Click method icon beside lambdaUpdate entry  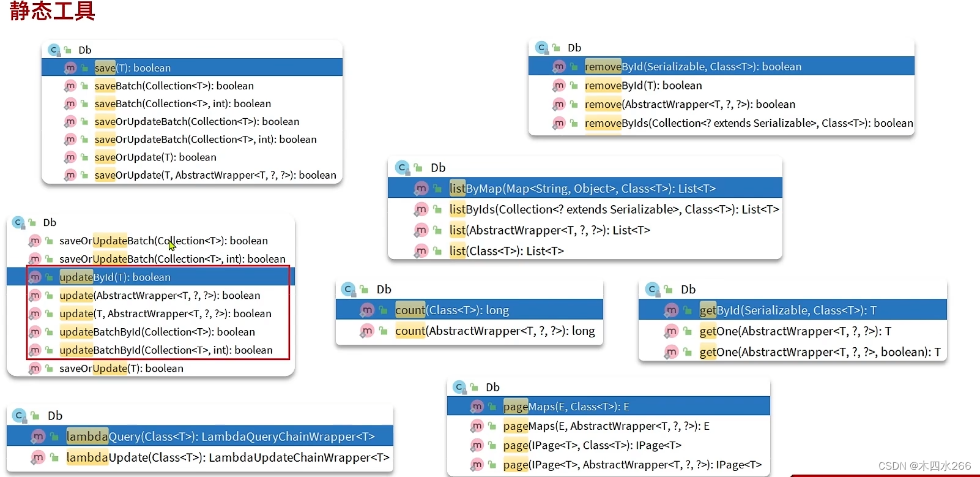38,457
